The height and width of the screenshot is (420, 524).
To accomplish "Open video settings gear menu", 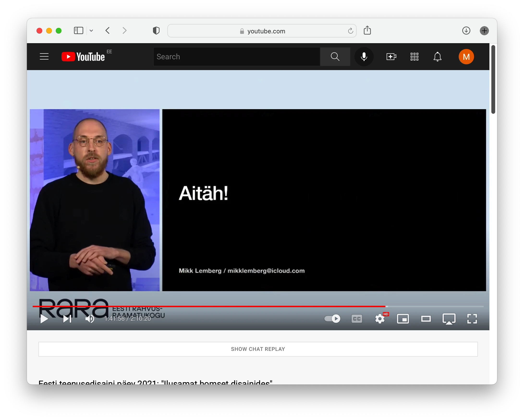I will point(380,319).
